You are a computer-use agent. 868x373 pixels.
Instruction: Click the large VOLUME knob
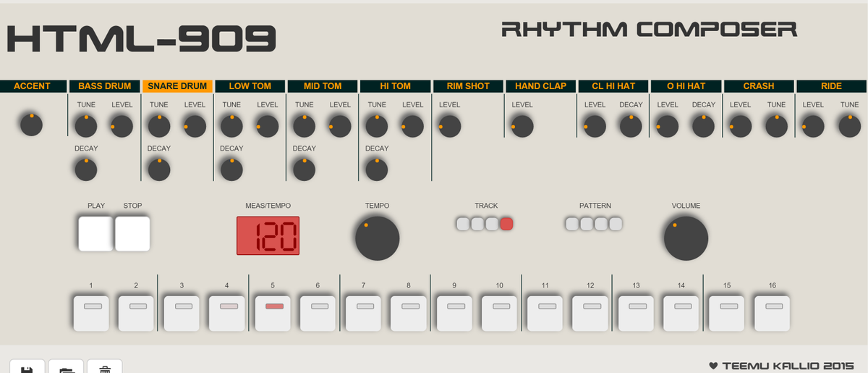pos(686,238)
